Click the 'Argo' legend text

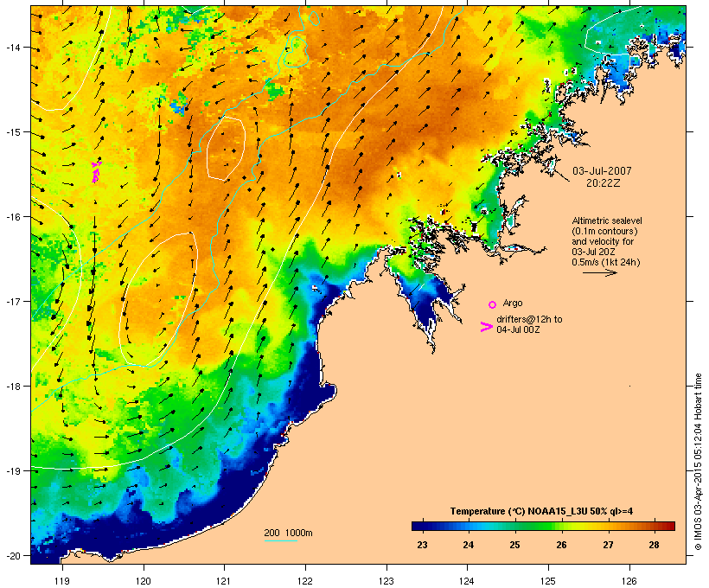pos(513,303)
